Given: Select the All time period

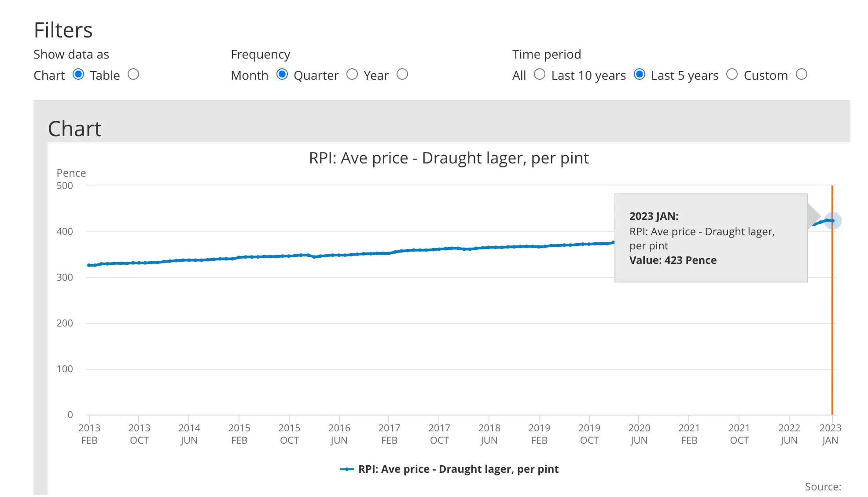Looking at the screenshot, I should point(539,75).
